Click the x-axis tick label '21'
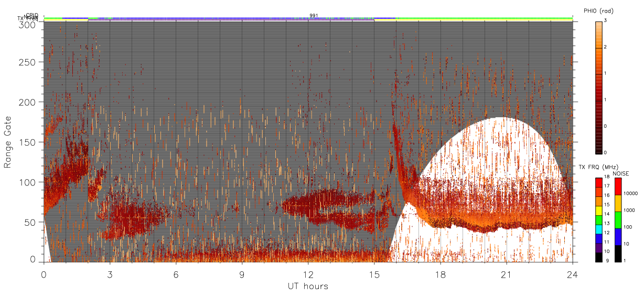 [506, 274]
